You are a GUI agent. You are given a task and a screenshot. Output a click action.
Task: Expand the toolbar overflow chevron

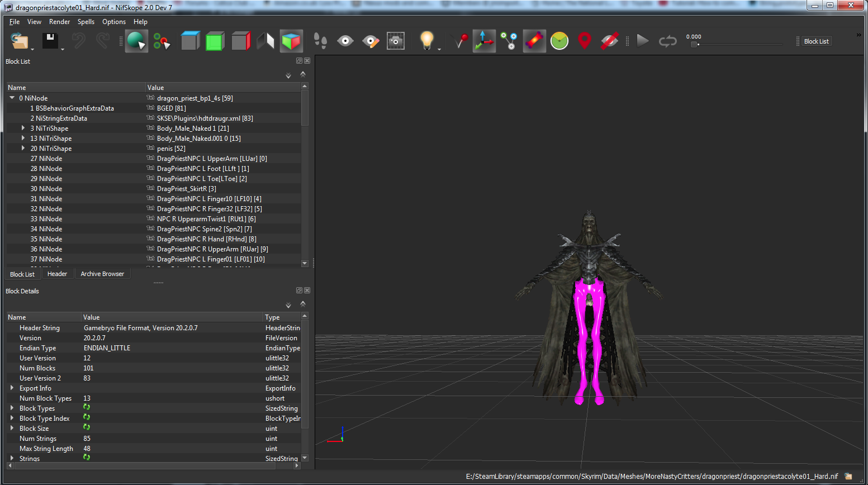point(859,35)
